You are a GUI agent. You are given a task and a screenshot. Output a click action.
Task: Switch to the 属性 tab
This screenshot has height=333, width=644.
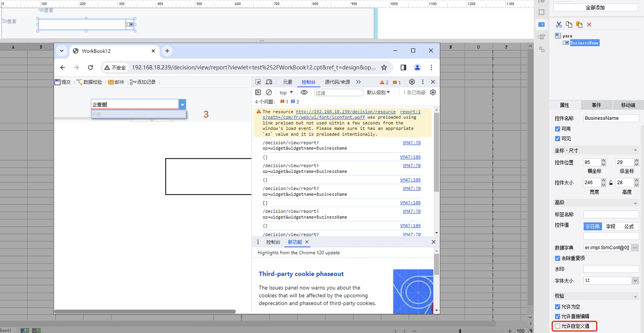[565, 105]
